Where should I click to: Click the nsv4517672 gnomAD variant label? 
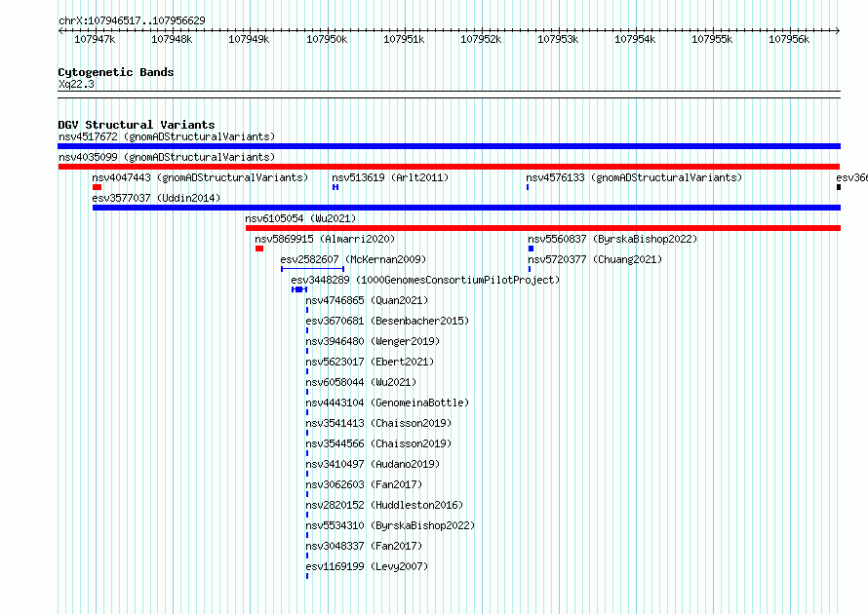[x=167, y=136]
